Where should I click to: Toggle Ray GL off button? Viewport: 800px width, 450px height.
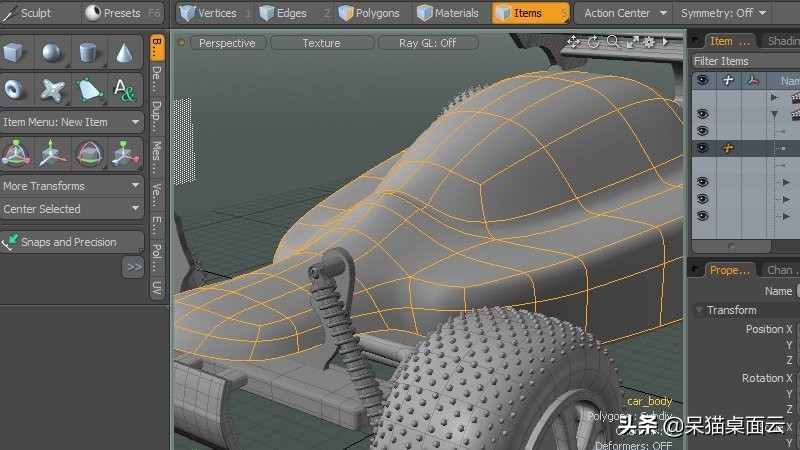click(x=427, y=43)
